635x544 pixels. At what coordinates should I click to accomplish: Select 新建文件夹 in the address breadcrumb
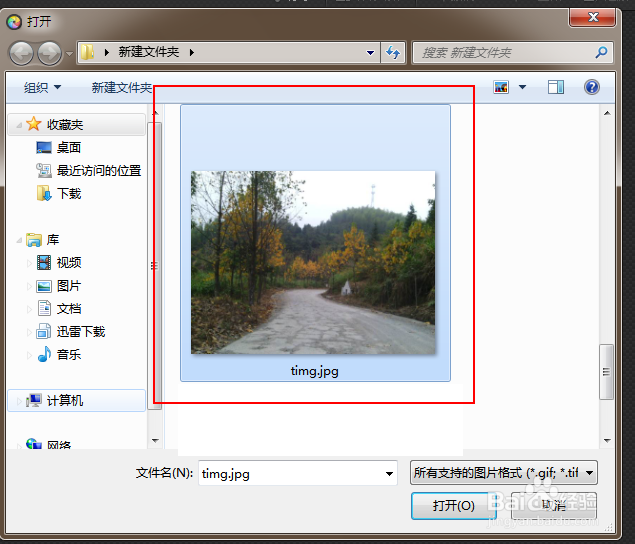click(x=149, y=52)
